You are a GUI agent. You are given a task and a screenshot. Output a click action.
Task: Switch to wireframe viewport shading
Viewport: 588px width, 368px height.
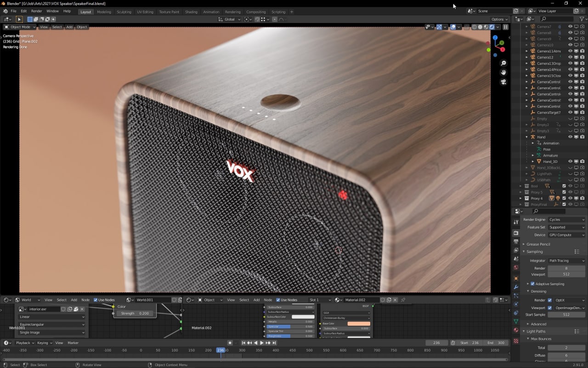tap(474, 27)
